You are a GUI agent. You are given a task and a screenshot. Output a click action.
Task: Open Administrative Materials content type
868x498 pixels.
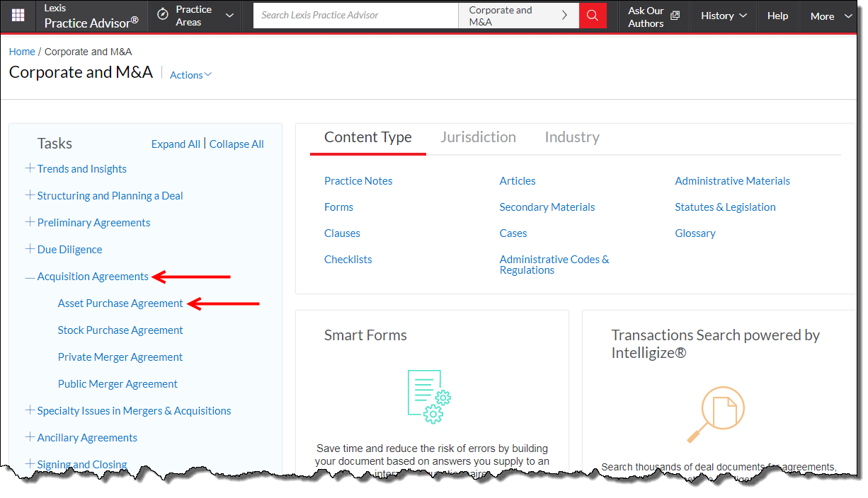(732, 181)
